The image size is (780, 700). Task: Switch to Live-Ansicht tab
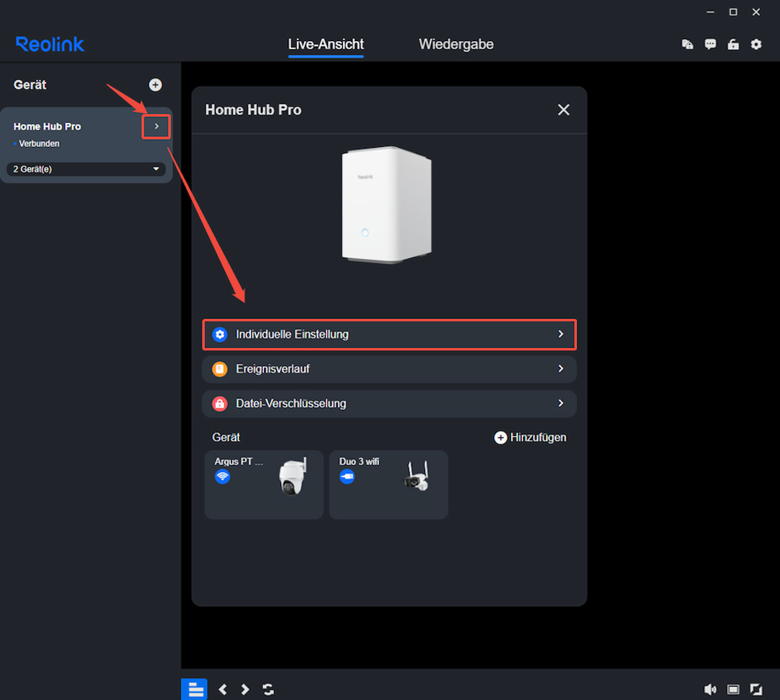326,44
